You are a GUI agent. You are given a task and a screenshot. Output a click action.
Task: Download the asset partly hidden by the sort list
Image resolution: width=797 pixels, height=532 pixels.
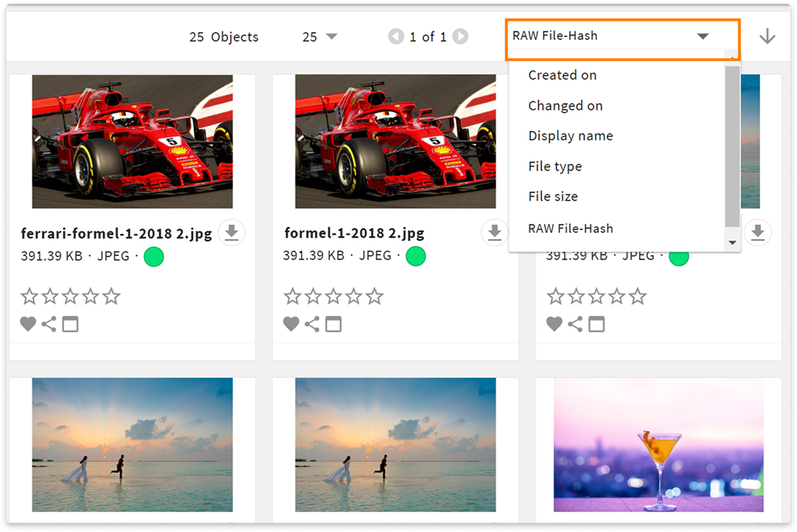click(758, 233)
